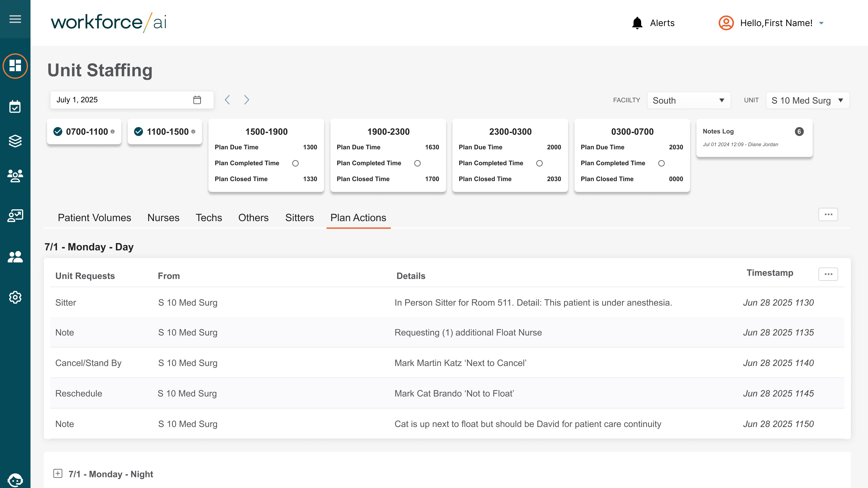Click the July 1, 2025 date field
868x488 pixels.
point(121,100)
